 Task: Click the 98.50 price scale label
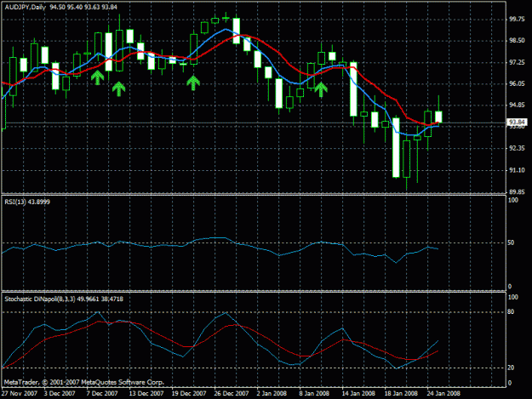[x=517, y=41]
